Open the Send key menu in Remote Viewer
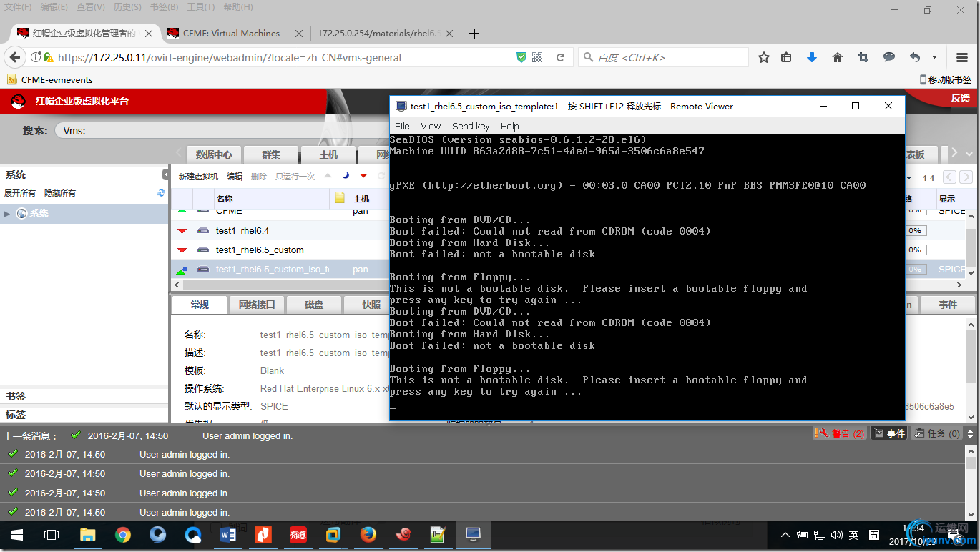Image resolution: width=980 pixels, height=552 pixels. (471, 126)
